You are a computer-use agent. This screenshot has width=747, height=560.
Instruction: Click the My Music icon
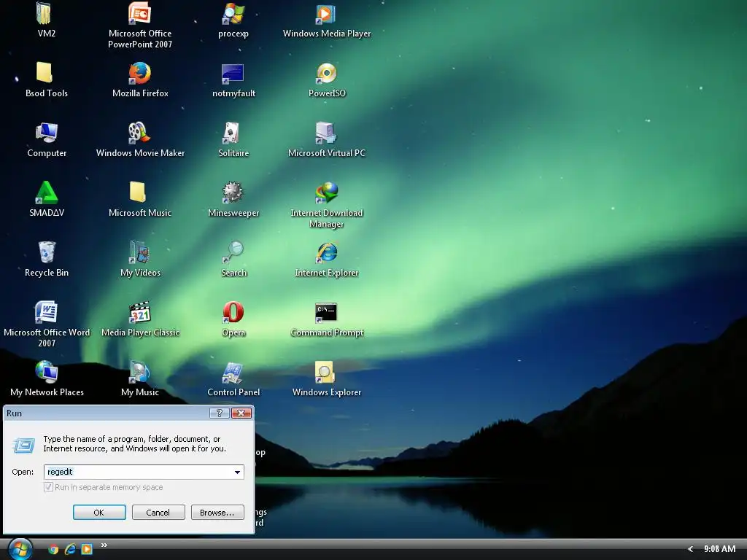(139, 372)
